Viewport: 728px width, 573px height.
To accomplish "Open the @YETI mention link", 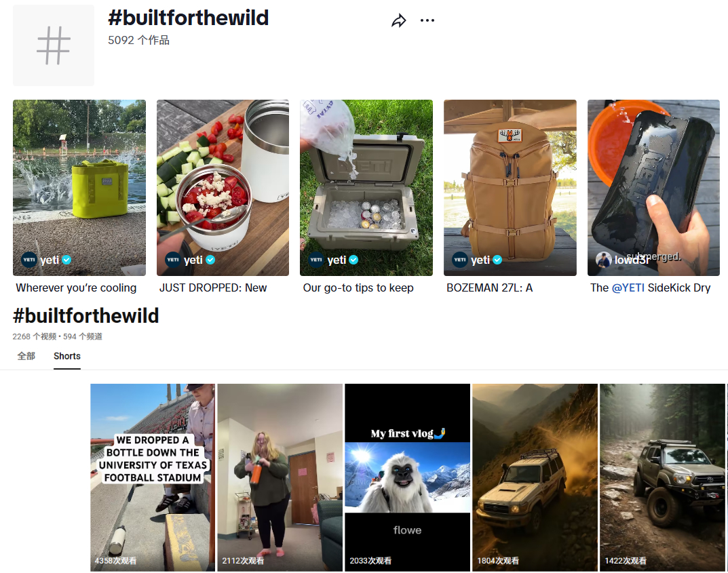I will click(628, 288).
